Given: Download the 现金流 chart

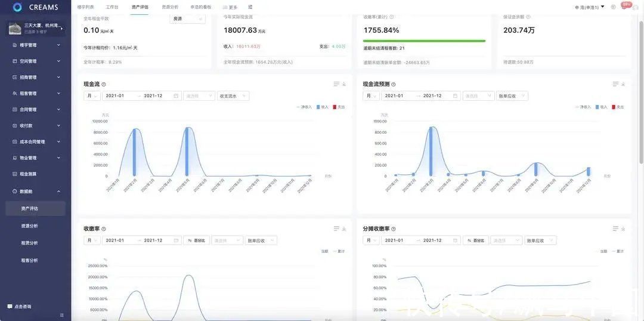Looking at the screenshot, I should (x=344, y=84).
